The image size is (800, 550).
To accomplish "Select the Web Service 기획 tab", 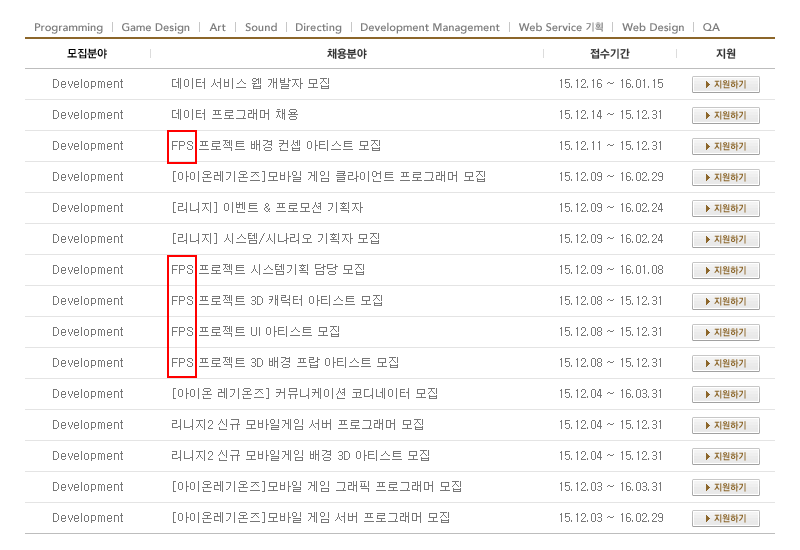I will pos(561,27).
